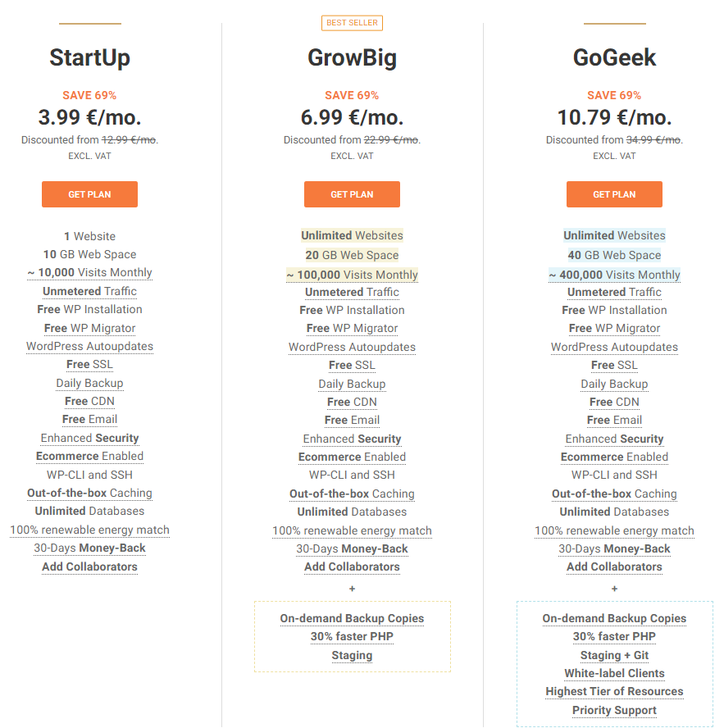Click GrowBig's 'Unlimited Websites' feature

(x=352, y=235)
